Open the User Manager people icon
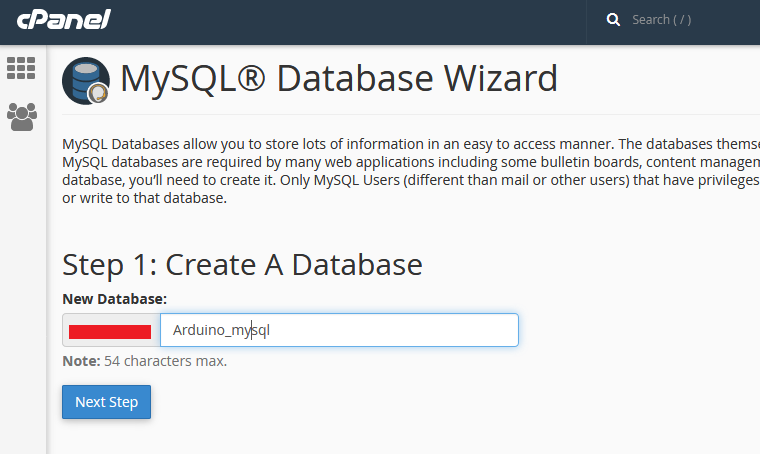 21,117
